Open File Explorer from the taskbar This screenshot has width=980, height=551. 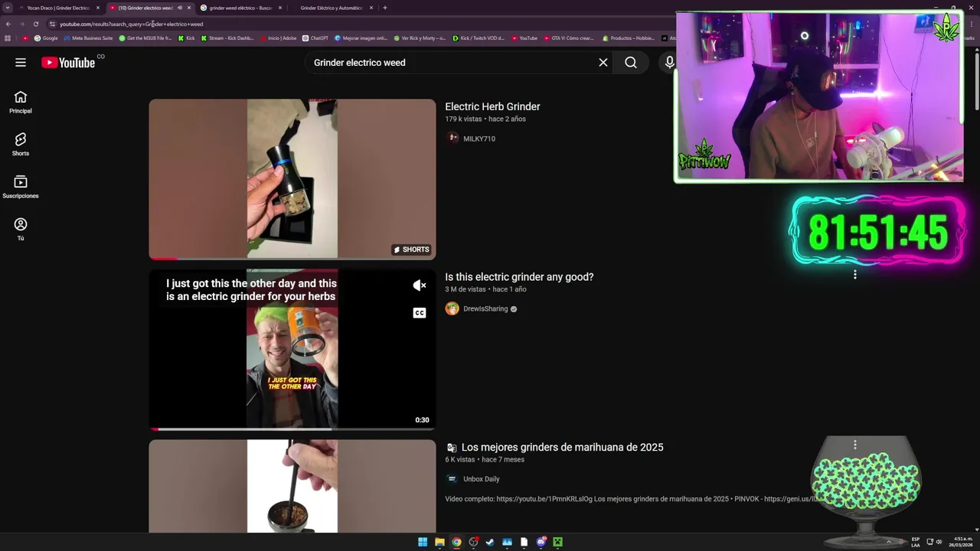tap(439, 542)
